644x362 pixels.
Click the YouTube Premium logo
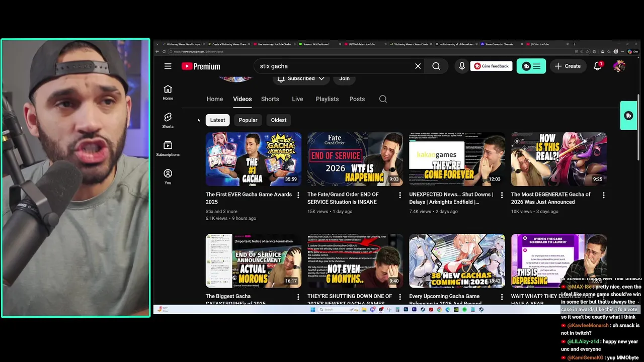[x=201, y=66]
